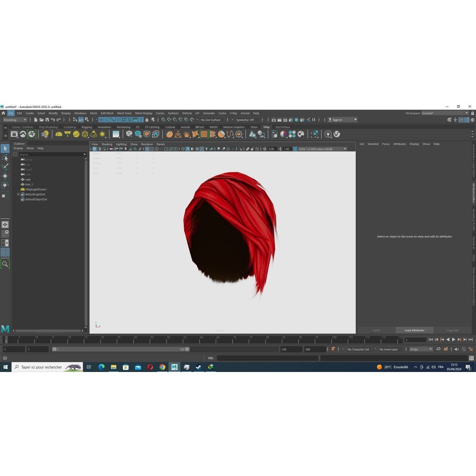Switch to the single perspective panel layout

[x=5, y=225]
